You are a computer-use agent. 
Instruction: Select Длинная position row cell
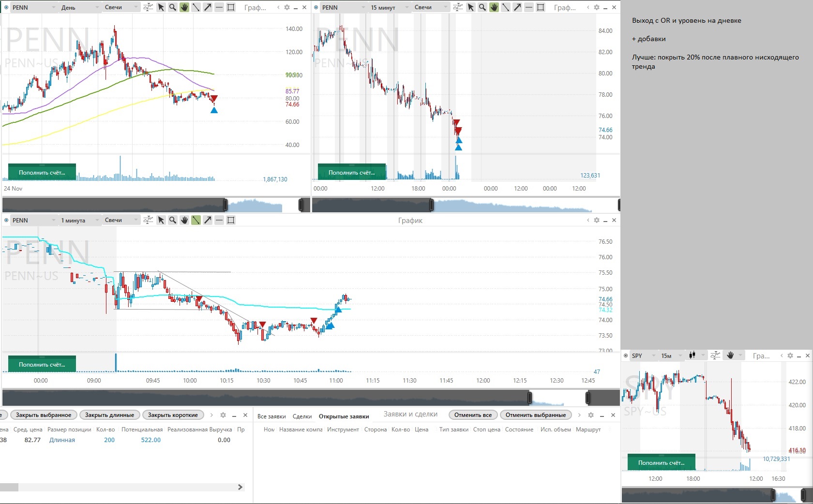pyautogui.click(x=62, y=440)
